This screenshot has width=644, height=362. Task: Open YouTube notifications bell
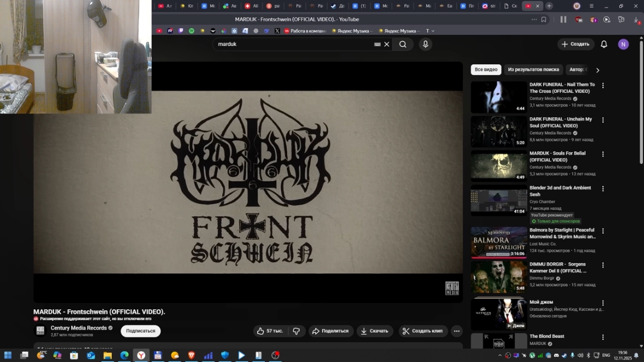coord(604,45)
